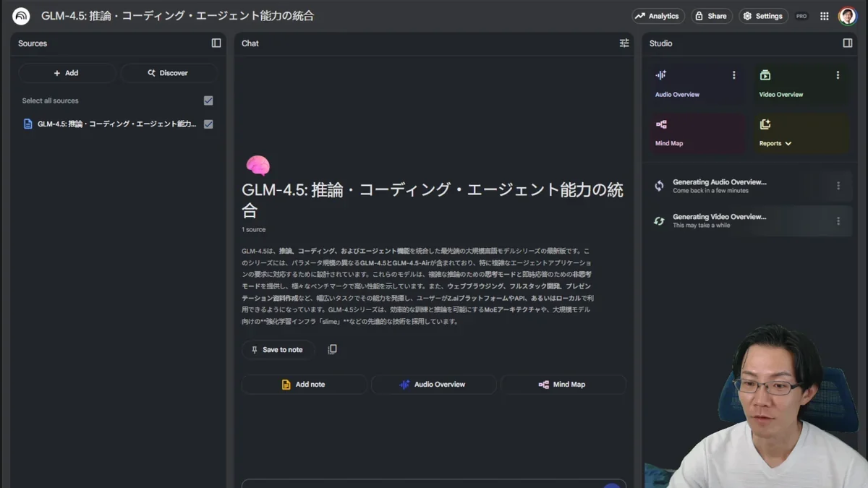Screen dimensions: 868x488
Task: Click the Sources panel title
Action: click(33, 43)
